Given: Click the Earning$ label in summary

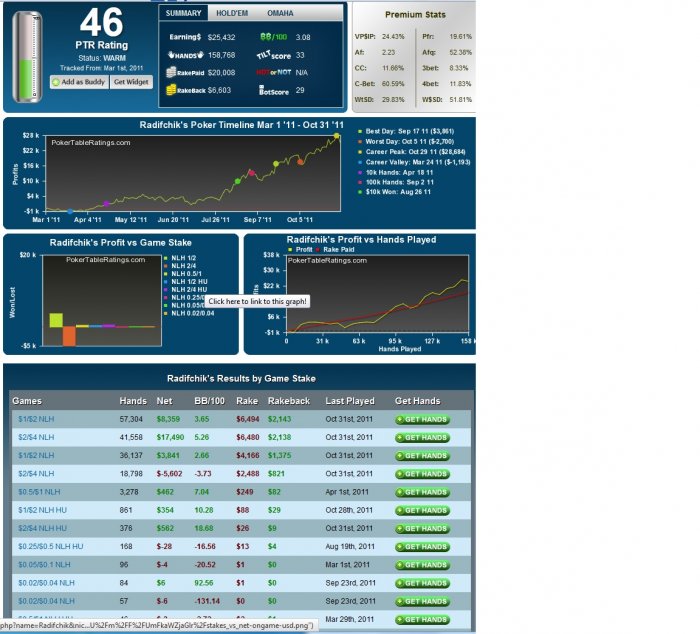Looking at the screenshot, I should 185,37.
